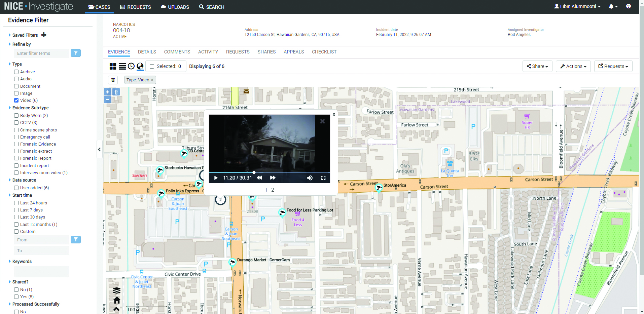Viewport: 644px width, 314px height.
Task: Switch to the COMMENTS tab
Action: coord(177,52)
